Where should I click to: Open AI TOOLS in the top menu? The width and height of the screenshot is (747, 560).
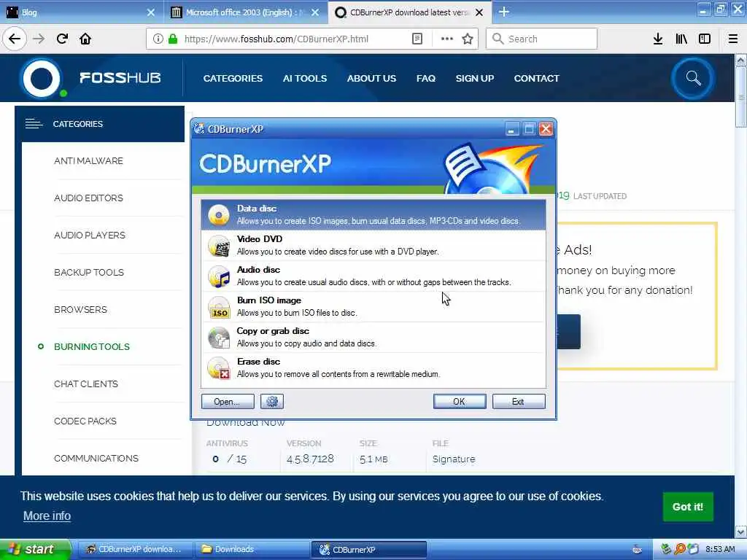(305, 78)
